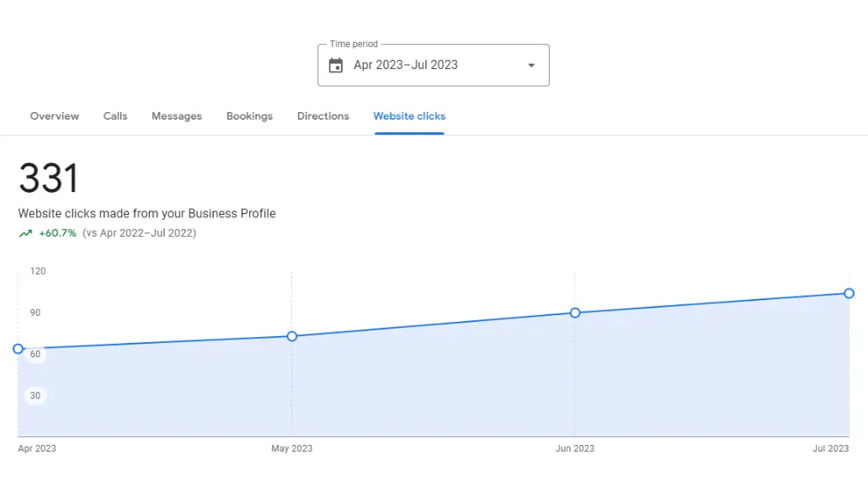
Task: Click the 'Jul 2023' x-axis label
Action: [x=830, y=448]
